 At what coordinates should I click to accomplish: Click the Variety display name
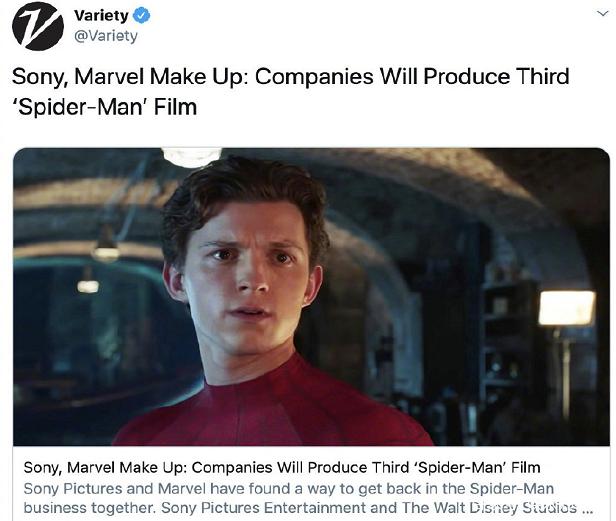[101, 16]
